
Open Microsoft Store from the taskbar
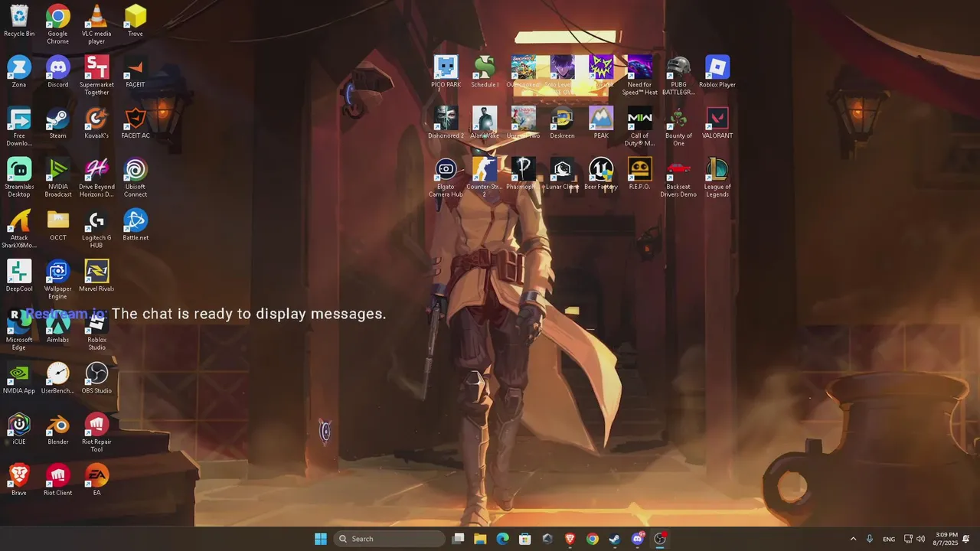pos(525,539)
